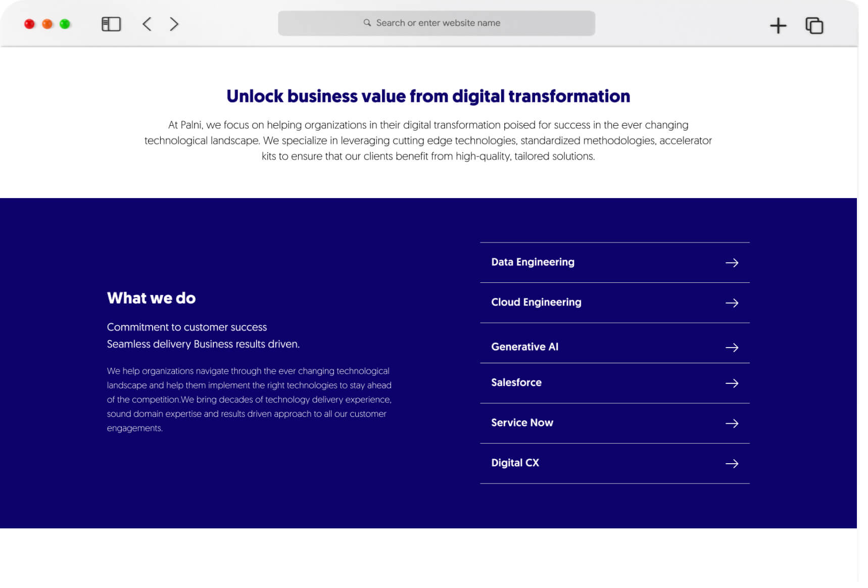Go back using the left chevron

pyautogui.click(x=147, y=24)
